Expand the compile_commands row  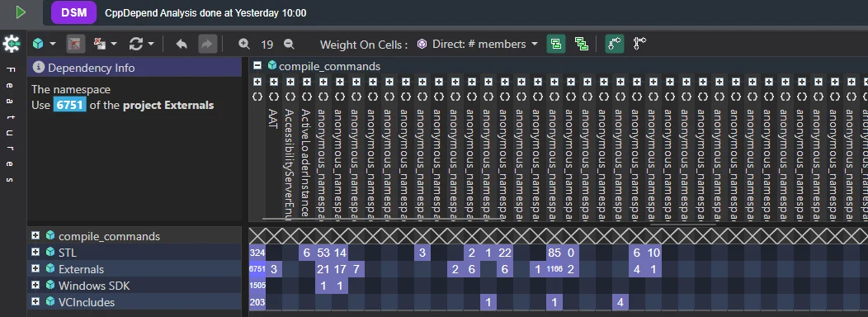coord(36,235)
